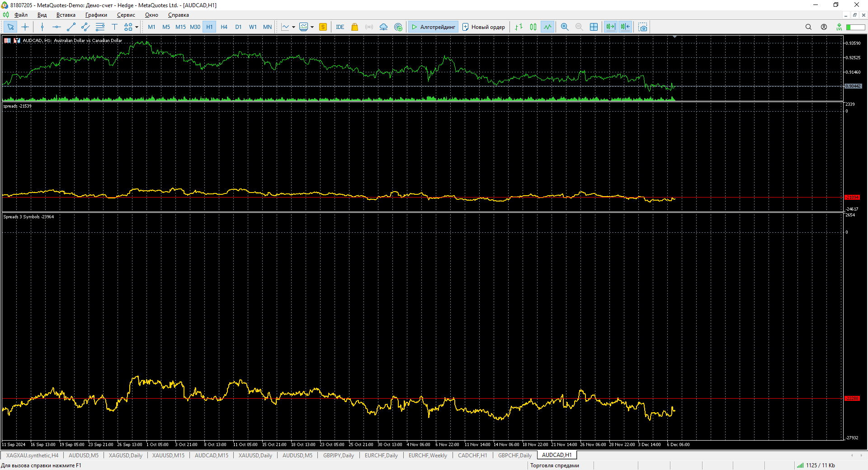Toggle the Алготрейдинг button
The width and height of the screenshot is (868, 470).
[433, 27]
